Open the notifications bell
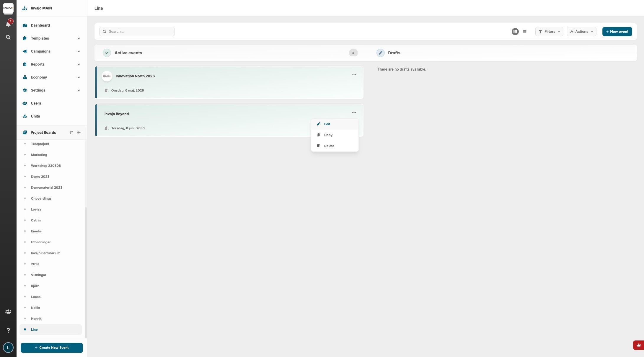The width and height of the screenshot is (644, 357). click(8, 24)
